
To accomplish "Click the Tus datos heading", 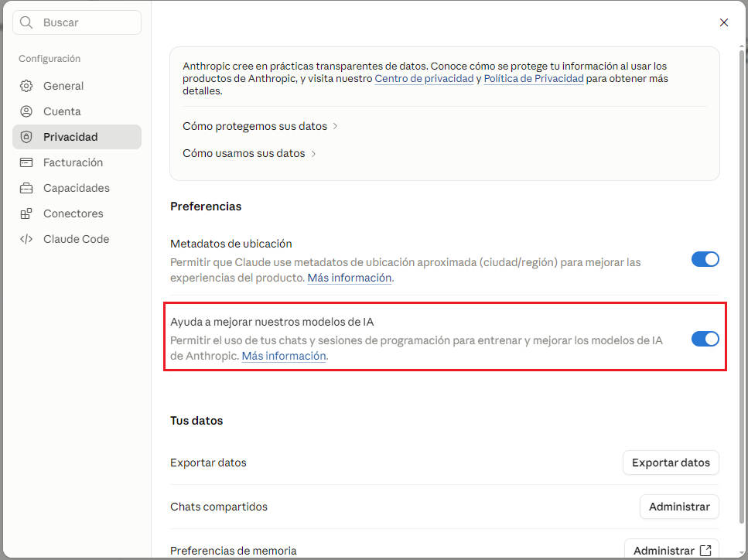I will tap(196, 421).
